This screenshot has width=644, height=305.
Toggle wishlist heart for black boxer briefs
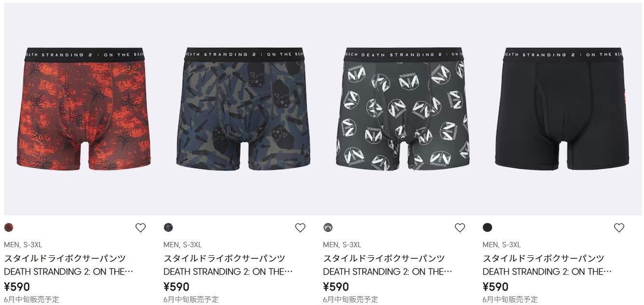(619, 228)
